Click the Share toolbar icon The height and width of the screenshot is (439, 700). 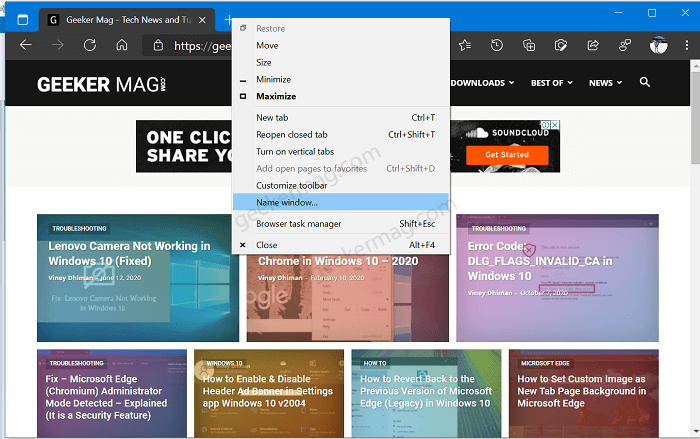(593, 45)
